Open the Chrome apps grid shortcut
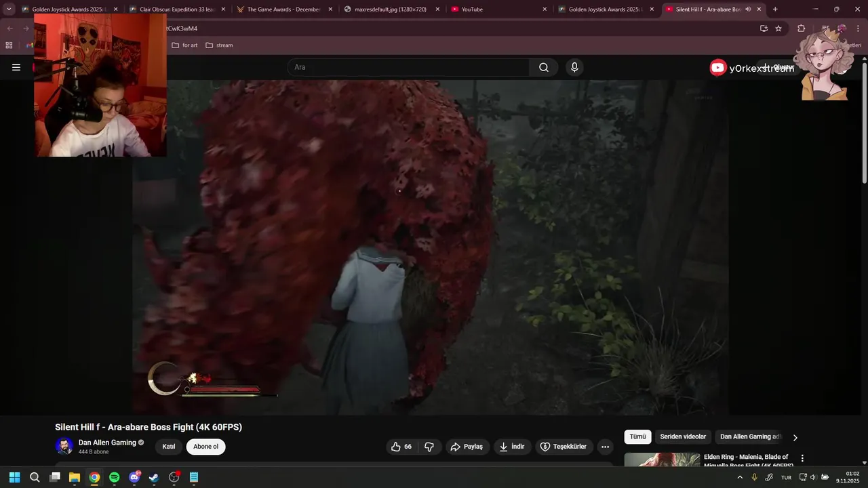The image size is (868, 488). 9,45
